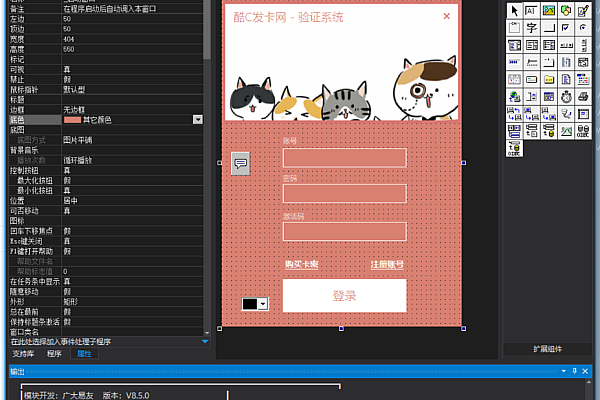Viewport: 600px width, 400px height.
Task: Select the folder-style component icon in palette
Action: point(548,79)
